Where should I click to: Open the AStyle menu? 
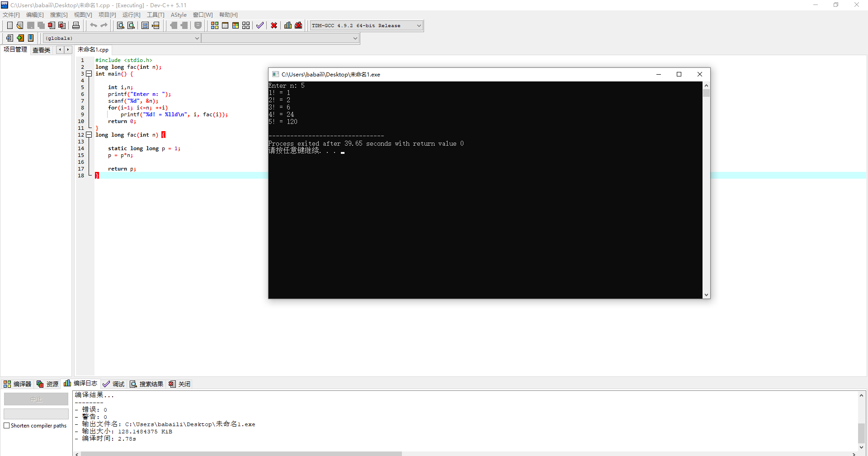coord(179,15)
